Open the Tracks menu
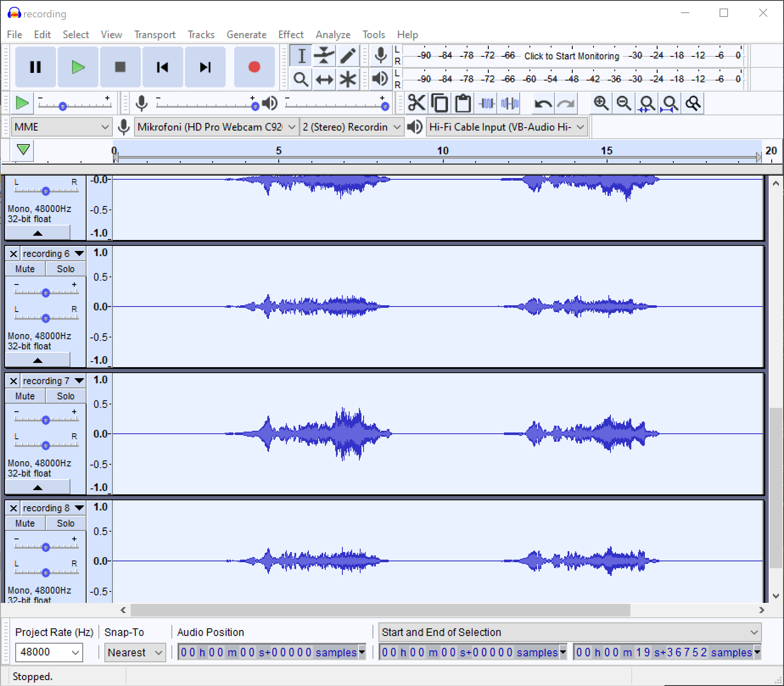This screenshot has height=686, width=784. tap(201, 34)
